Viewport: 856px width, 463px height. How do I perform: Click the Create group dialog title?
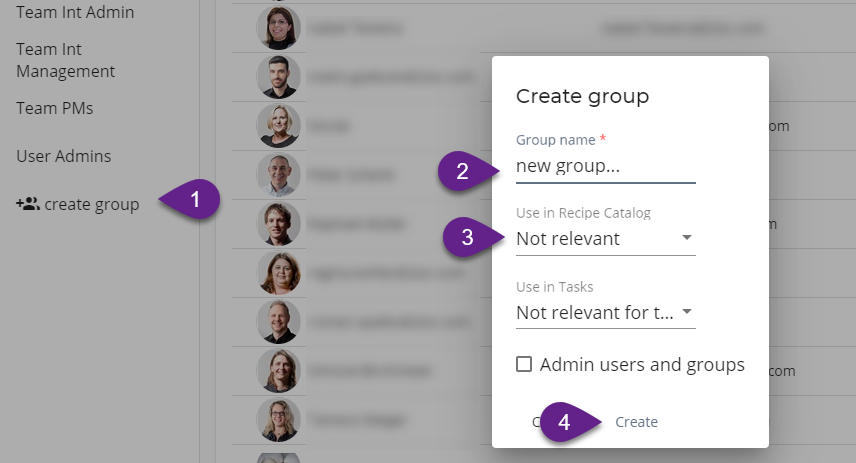click(582, 97)
